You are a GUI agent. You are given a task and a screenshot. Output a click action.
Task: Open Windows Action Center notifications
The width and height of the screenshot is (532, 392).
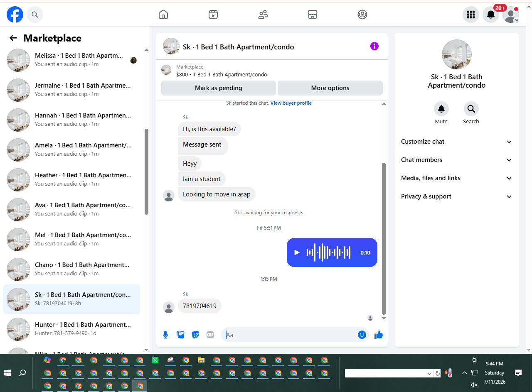518,373
